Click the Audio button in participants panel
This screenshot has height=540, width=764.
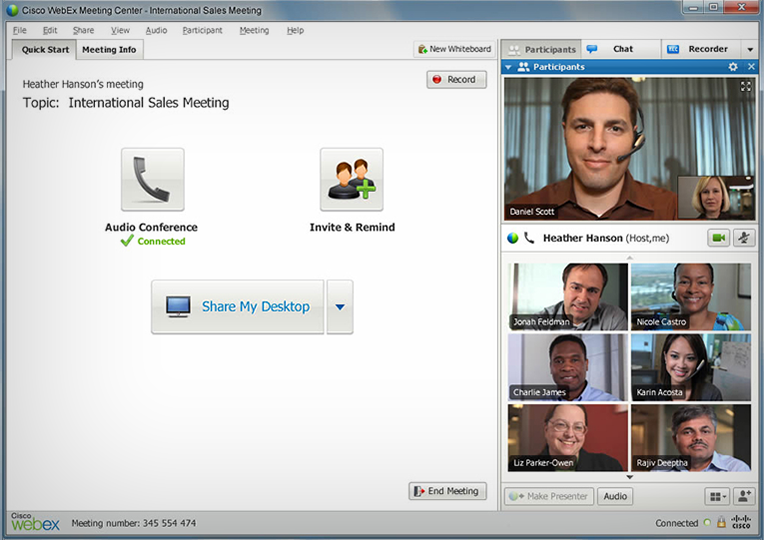tap(615, 497)
